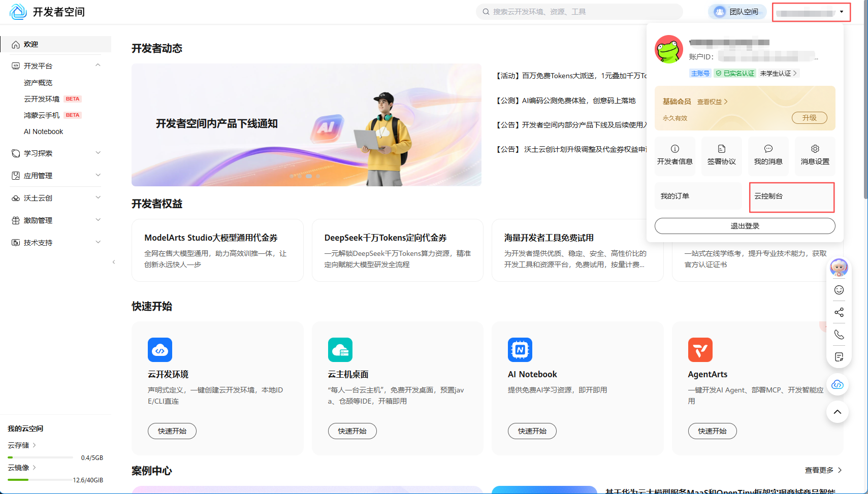Open the DeepSeek千万Tokens定向代金券 card
Screen dimensions: 868x494
click(398, 250)
